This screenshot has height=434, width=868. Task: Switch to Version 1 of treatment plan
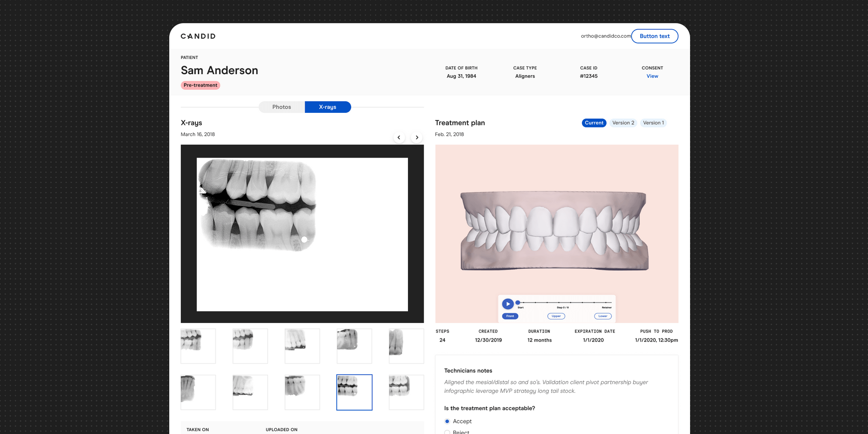pos(654,123)
